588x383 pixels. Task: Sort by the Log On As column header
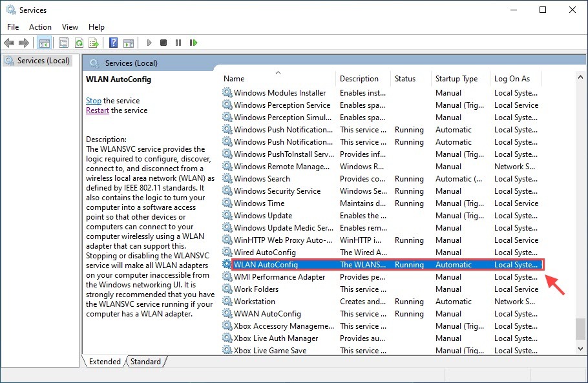pyautogui.click(x=516, y=79)
